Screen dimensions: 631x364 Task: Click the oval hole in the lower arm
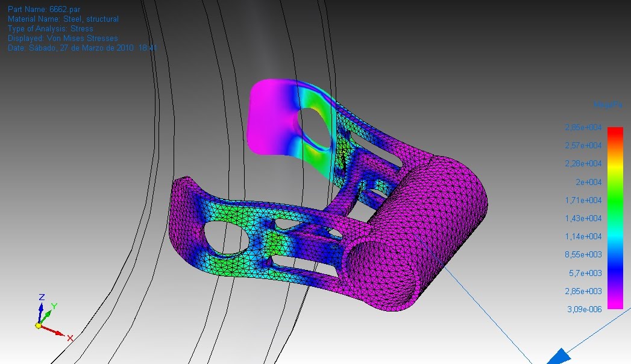[226, 237]
